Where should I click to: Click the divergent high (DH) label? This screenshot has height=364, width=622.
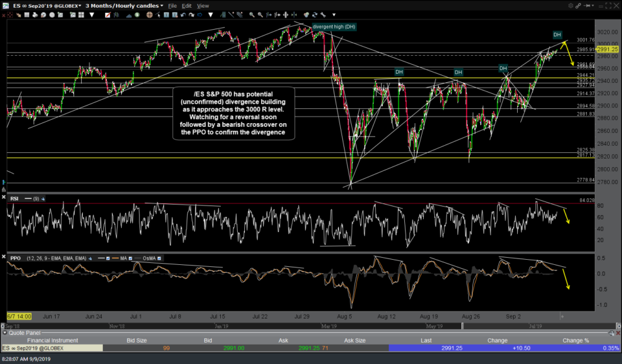(x=334, y=27)
